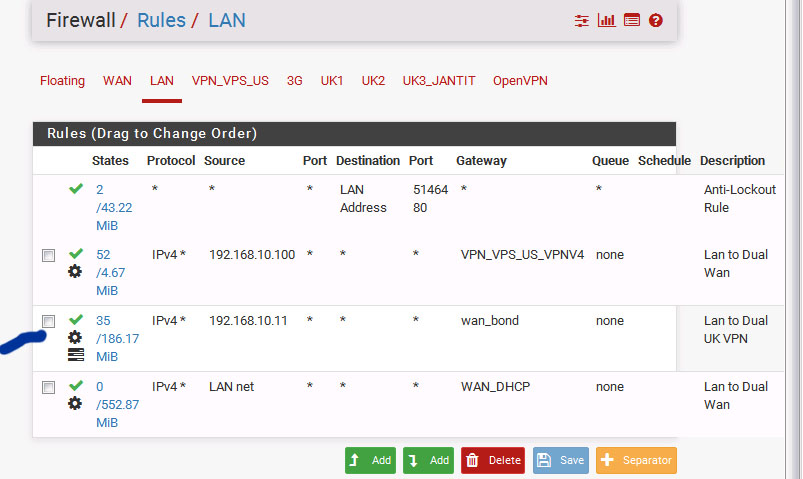The height and width of the screenshot is (479, 803).
Task: Check the LAN net rule checkbox
Action: [48, 387]
